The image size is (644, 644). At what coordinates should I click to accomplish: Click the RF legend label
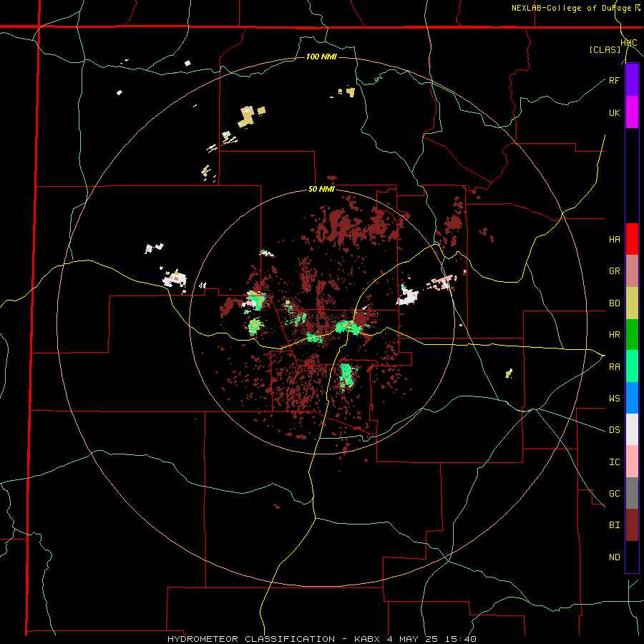614,80
